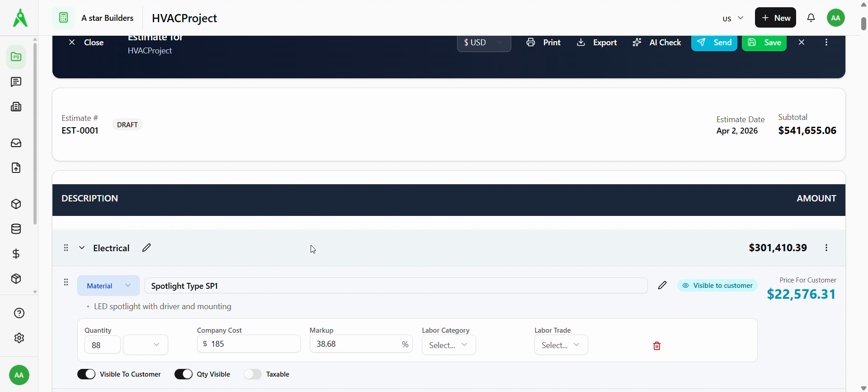Click the Markup percentage input field
Screen dimensions: 868x392
(355, 344)
